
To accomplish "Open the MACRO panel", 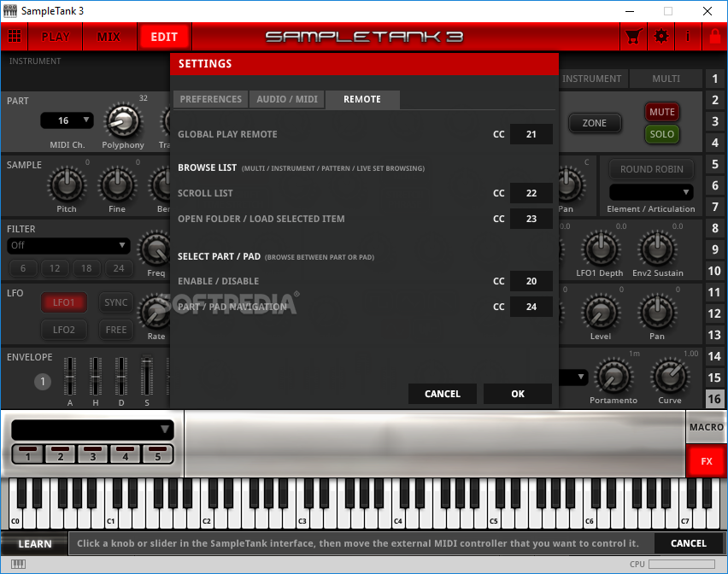I will [706, 427].
